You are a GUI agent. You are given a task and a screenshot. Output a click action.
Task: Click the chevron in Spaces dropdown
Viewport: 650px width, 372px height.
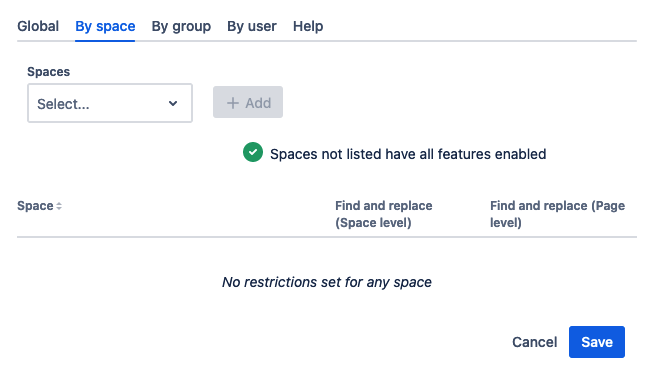click(173, 103)
